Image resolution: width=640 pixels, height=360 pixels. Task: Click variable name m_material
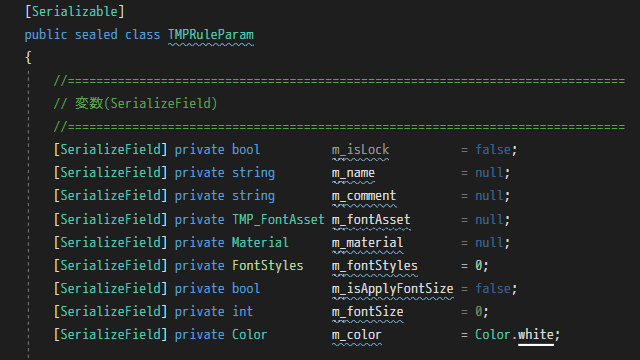click(367, 243)
